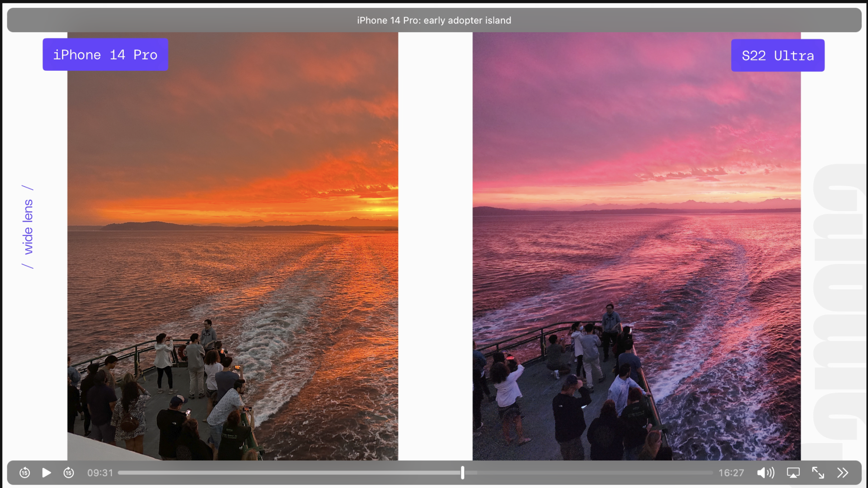
Task: Click the vertical wide lens caption
Action: [x=28, y=227]
